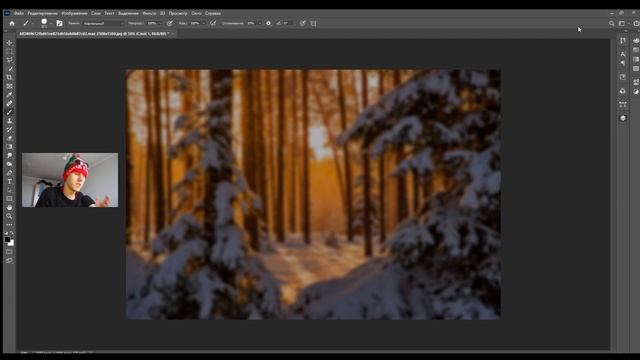
Task: Open the 3D cube panel icon
Action: (622, 118)
